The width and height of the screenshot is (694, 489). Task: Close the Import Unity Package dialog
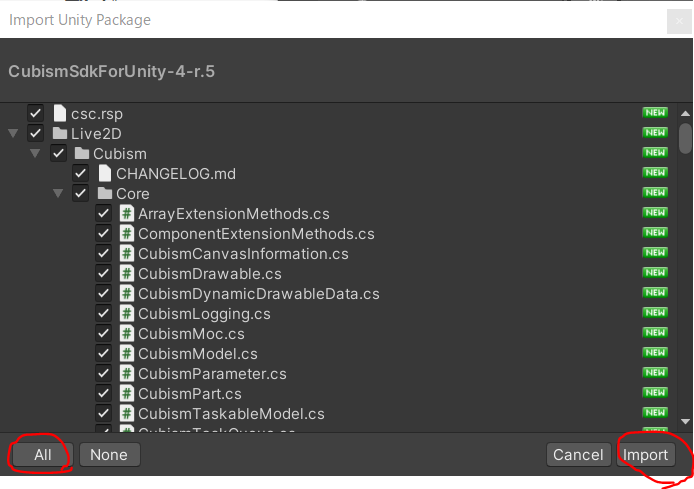pyautogui.click(x=679, y=21)
